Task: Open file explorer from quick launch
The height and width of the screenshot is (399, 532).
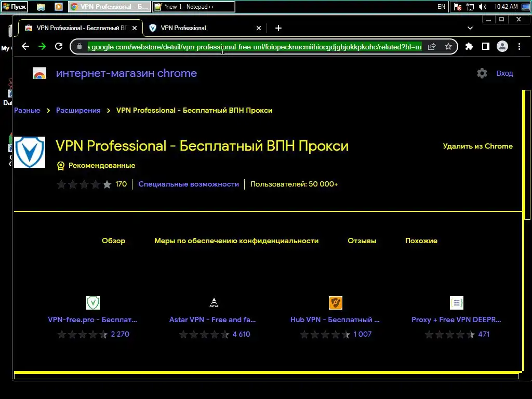Action: tap(41, 7)
